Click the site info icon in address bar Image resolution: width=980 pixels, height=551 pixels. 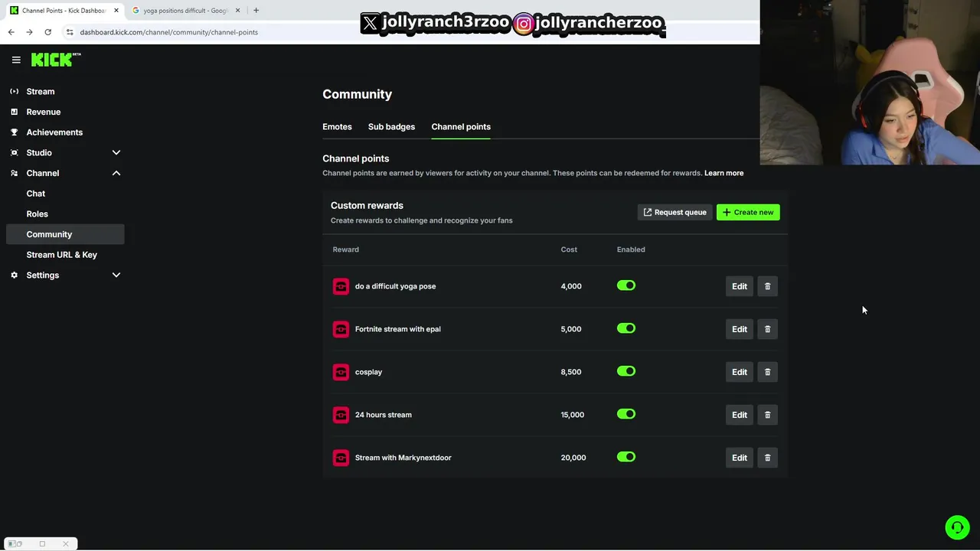point(70,32)
